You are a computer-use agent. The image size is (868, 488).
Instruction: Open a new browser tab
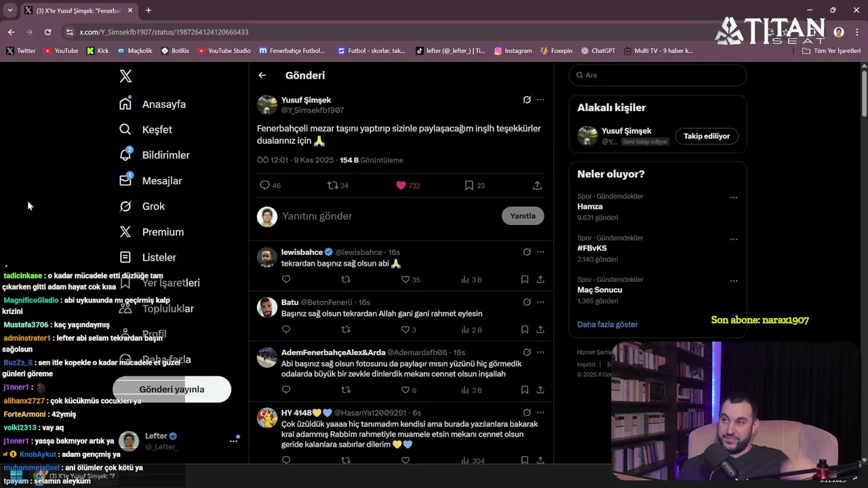pyautogui.click(x=149, y=10)
